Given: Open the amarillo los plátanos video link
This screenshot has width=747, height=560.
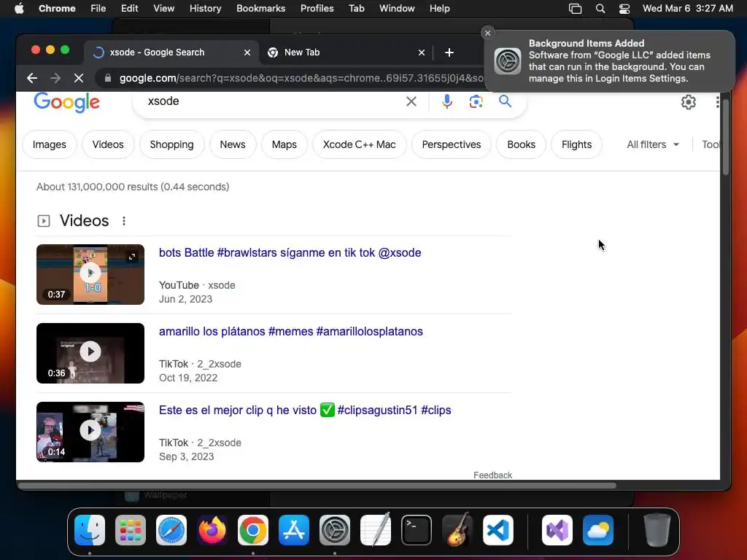Looking at the screenshot, I should [290, 331].
